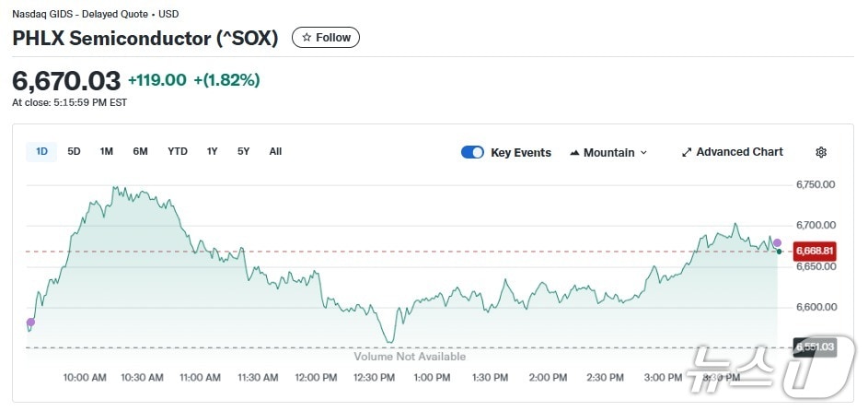This screenshot has height=411, width=868.
Task: Open the Advanced Chart expand icon
Action: [687, 152]
